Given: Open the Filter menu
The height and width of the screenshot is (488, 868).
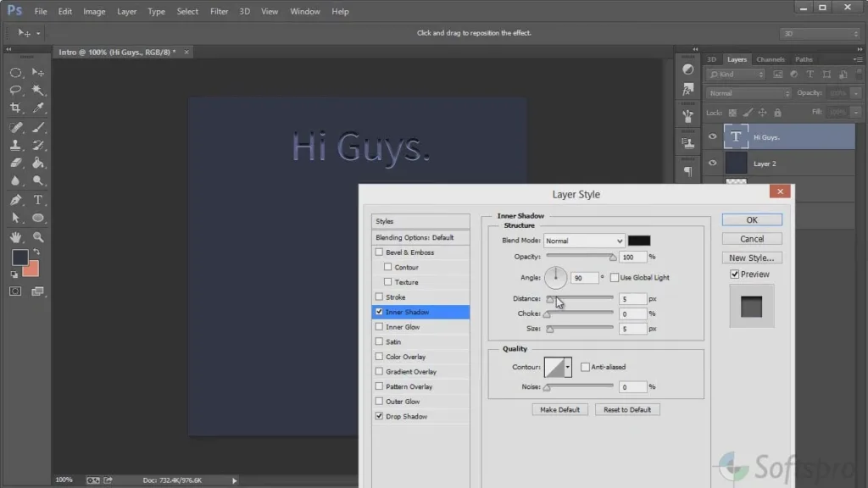Looking at the screenshot, I should click(x=219, y=11).
